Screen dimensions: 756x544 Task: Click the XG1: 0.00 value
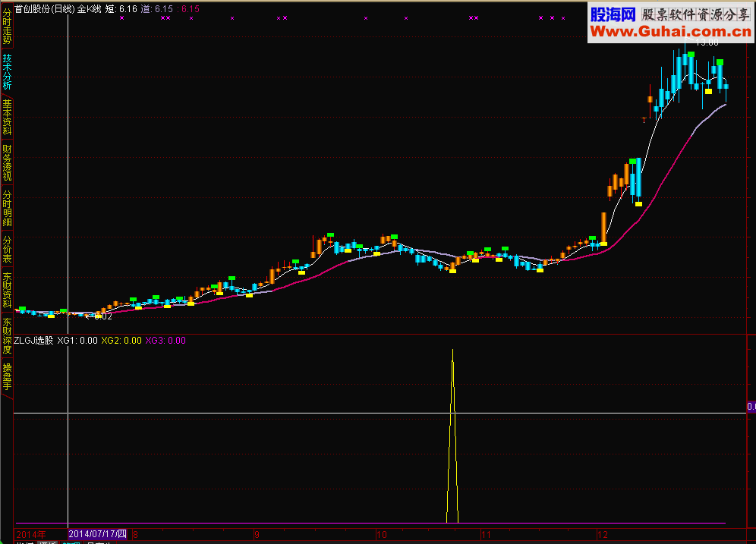coord(77,341)
